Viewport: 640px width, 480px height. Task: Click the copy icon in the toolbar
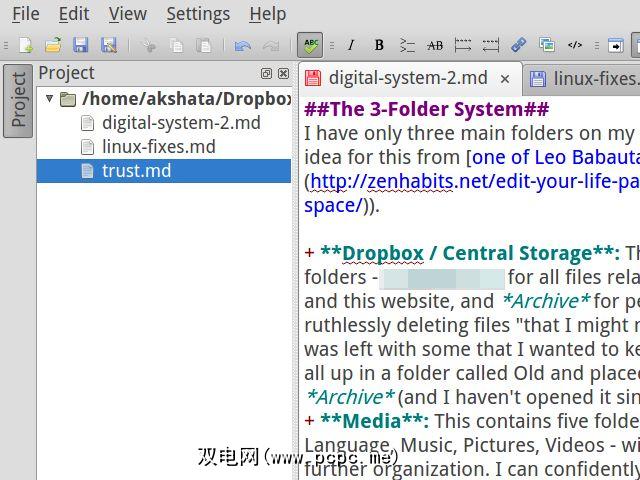[176, 45]
